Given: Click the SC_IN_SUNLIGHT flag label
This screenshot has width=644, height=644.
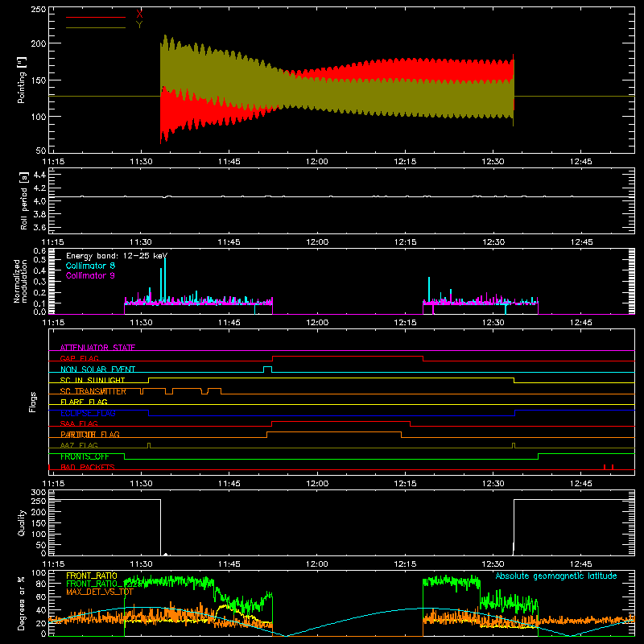Looking at the screenshot, I should [x=93, y=380].
